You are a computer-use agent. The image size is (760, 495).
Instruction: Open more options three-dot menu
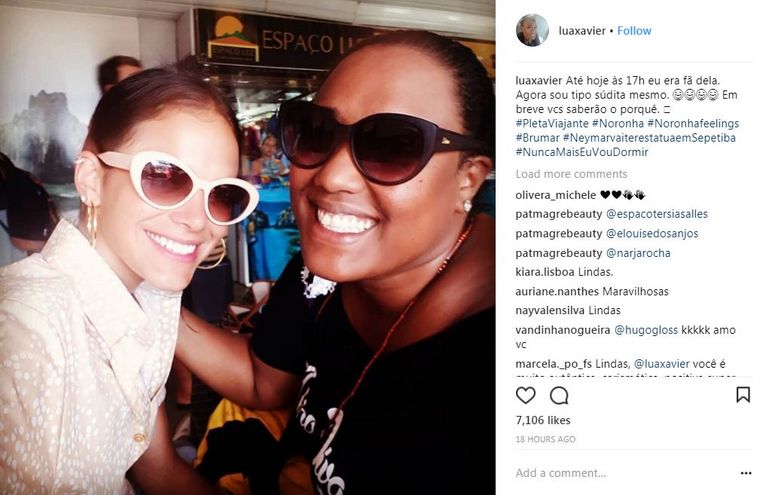tap(745, 473)
